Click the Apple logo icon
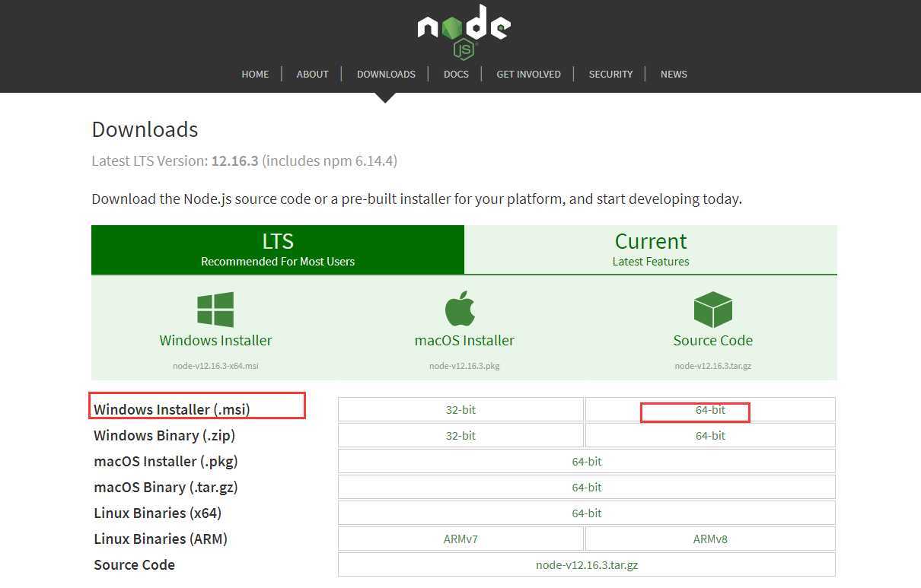The width and height of the screenshot is (921, 588). [460, 308]
